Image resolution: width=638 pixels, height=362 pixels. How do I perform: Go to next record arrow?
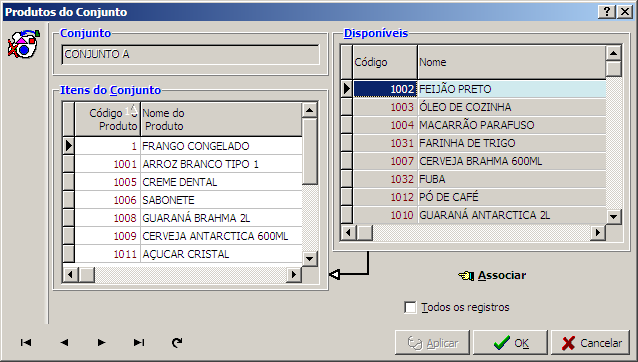(101, 342)
